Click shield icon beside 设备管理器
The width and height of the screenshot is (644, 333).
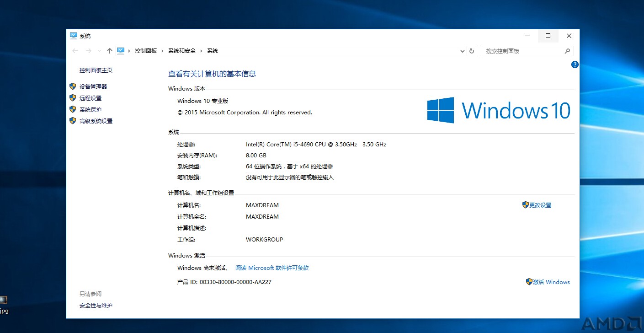click(x=72, y=86)
